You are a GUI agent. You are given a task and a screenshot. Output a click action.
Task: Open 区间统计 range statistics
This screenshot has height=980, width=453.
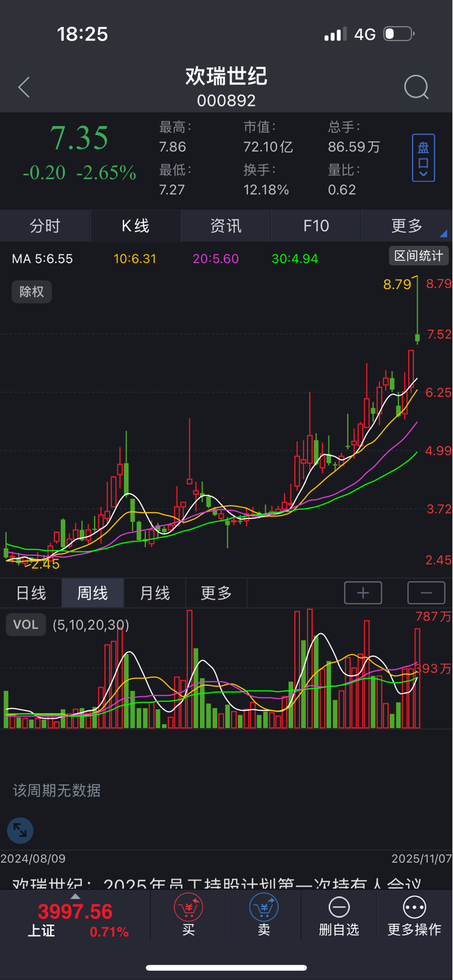[419, 256]
